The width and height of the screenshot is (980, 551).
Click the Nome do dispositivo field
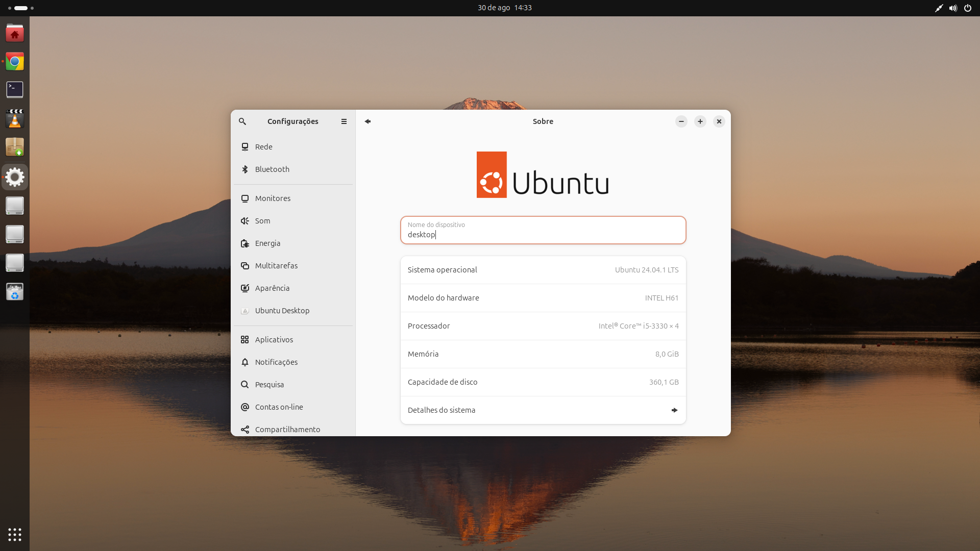[x=543, y=230]
